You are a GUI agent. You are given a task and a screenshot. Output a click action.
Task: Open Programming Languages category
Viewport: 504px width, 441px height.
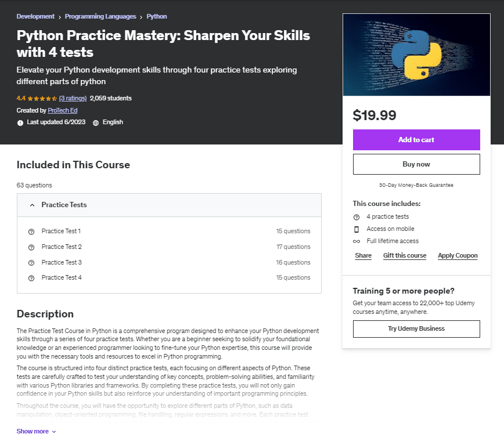tap(100, 16)
